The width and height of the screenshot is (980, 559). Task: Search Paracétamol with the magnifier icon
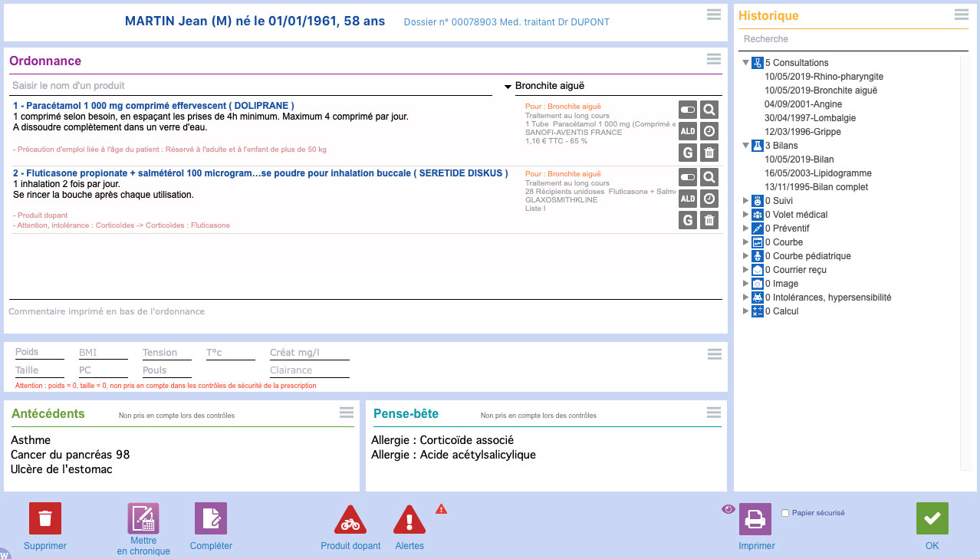coord(710,110)
